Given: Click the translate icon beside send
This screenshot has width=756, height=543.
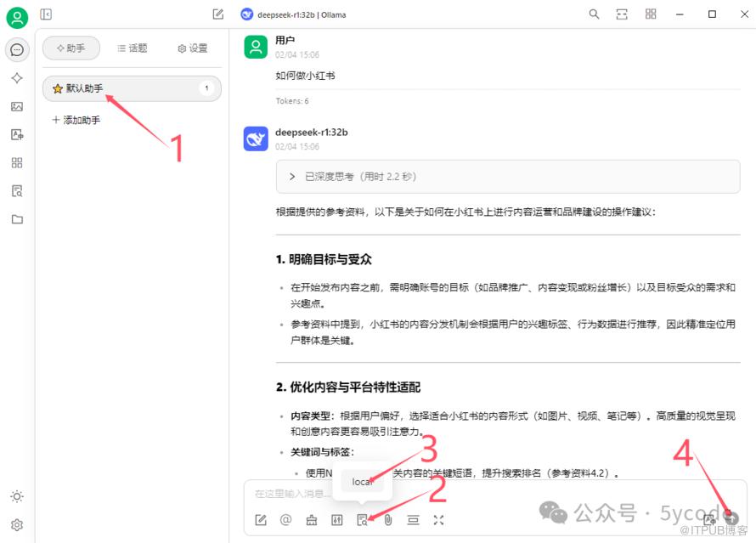Looking at the screenshot, I should click(710, 519).
